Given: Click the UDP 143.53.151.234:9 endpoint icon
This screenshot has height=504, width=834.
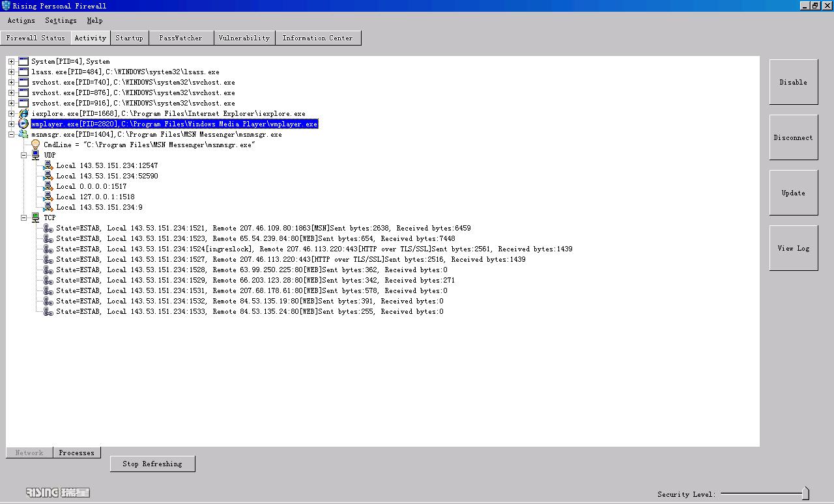Looking at the screenshot, I should 48,207.
